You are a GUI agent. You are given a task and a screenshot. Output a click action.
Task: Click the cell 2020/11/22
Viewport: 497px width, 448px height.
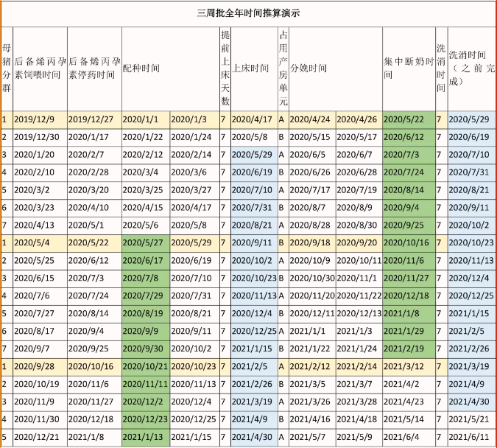[359, 296]
